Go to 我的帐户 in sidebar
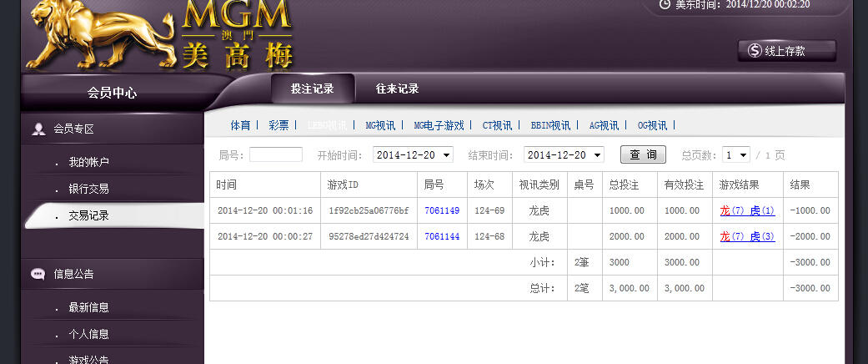 coord(88,162)
